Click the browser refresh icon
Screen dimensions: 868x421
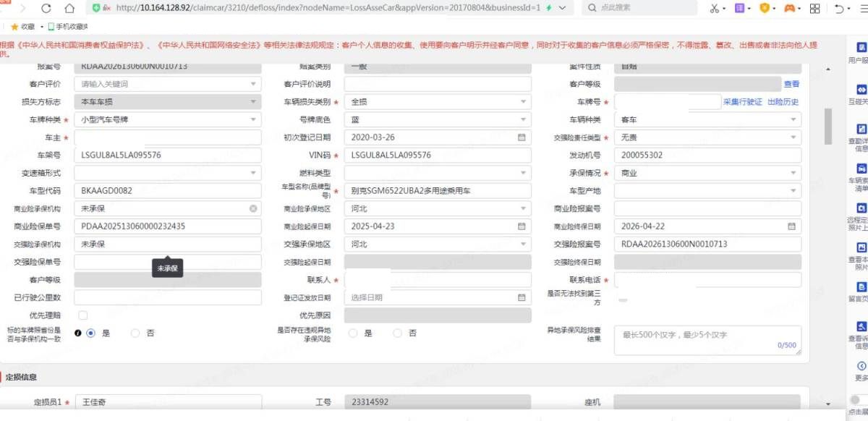coord(46,8)
